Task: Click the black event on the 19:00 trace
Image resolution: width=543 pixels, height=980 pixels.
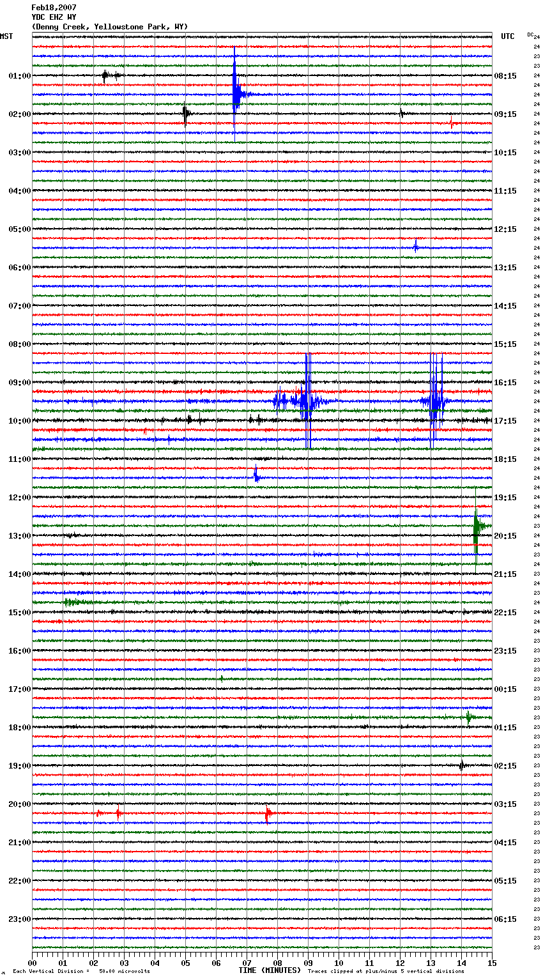Action: click(x=462, y=765)
